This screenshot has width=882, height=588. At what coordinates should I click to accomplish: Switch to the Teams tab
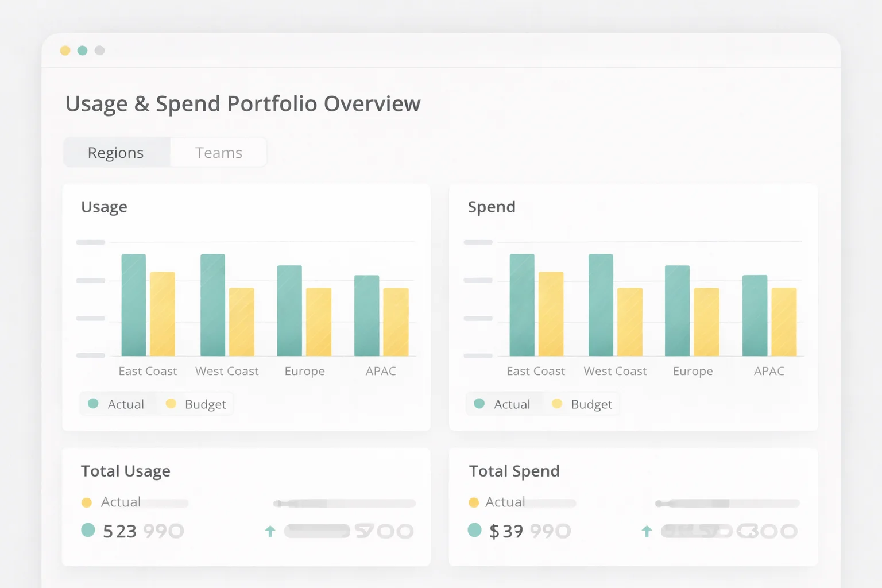[x=218, y=152]
